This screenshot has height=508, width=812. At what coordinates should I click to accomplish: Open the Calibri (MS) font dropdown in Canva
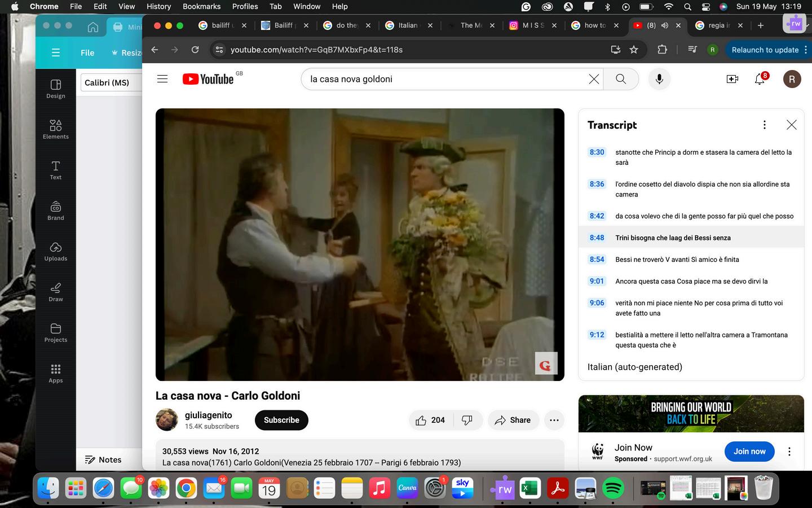pyautogui.click(x=111, y=82)
